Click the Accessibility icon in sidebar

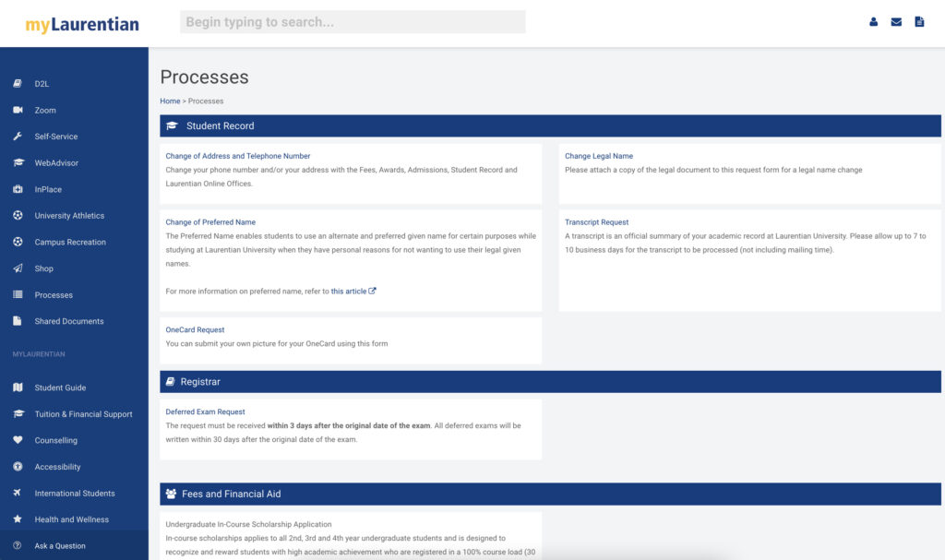[x=18, y=467]
